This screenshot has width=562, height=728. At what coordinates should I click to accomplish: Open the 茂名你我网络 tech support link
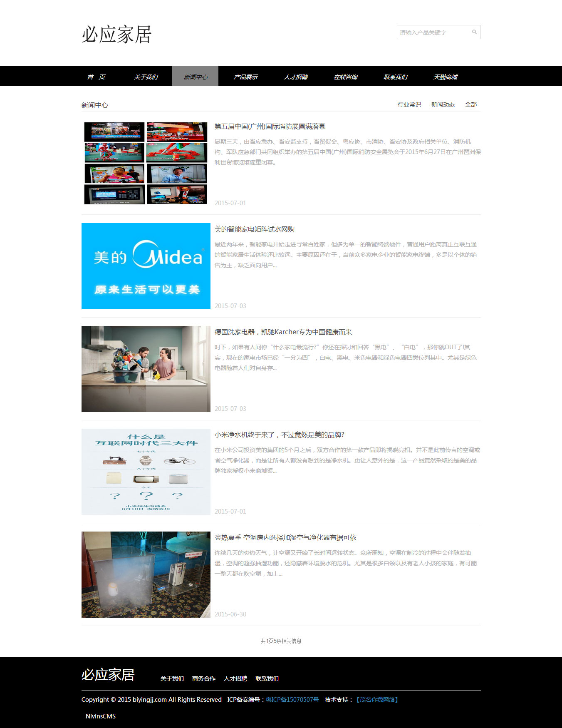[377, 700]
